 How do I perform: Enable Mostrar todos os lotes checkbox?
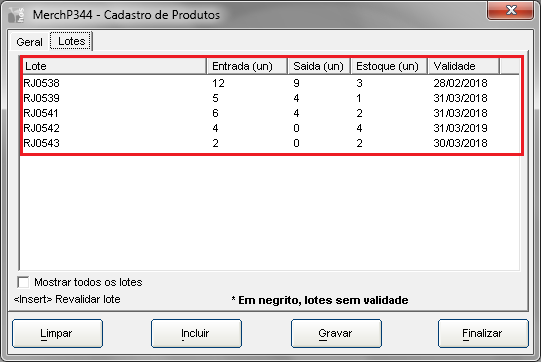coord(23,282)
